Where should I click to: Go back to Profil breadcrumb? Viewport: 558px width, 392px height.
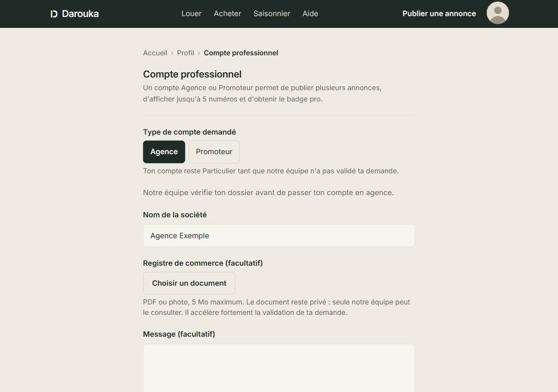pos(185,53)
